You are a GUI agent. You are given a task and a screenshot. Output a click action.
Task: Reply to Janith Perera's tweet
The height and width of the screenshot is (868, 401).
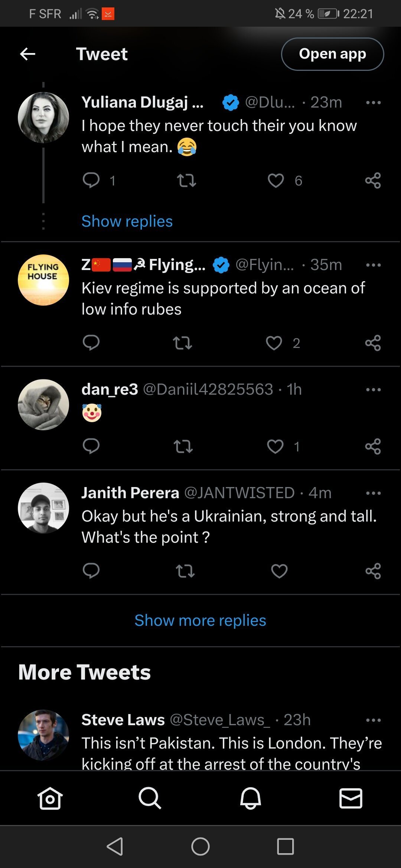pos(91,571)
